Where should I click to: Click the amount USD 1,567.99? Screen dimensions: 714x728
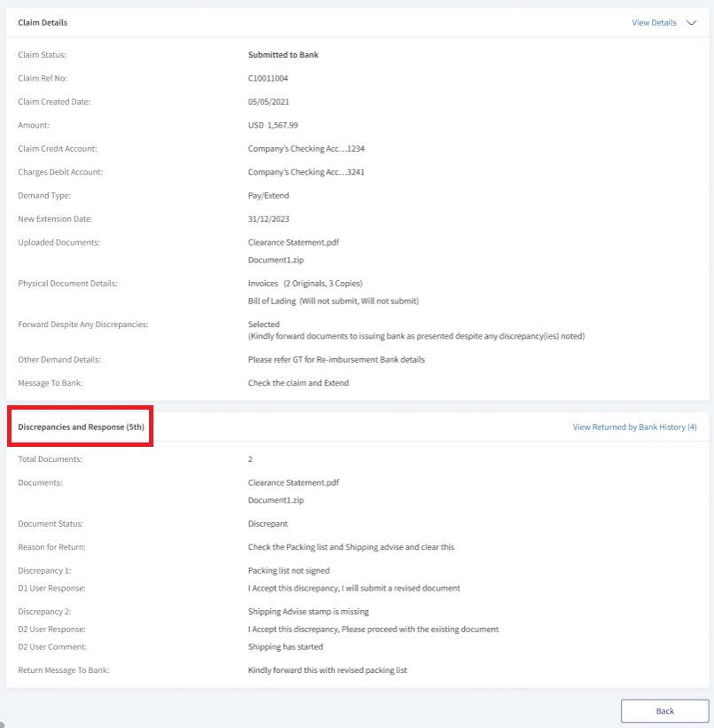(x=273, y=125)
